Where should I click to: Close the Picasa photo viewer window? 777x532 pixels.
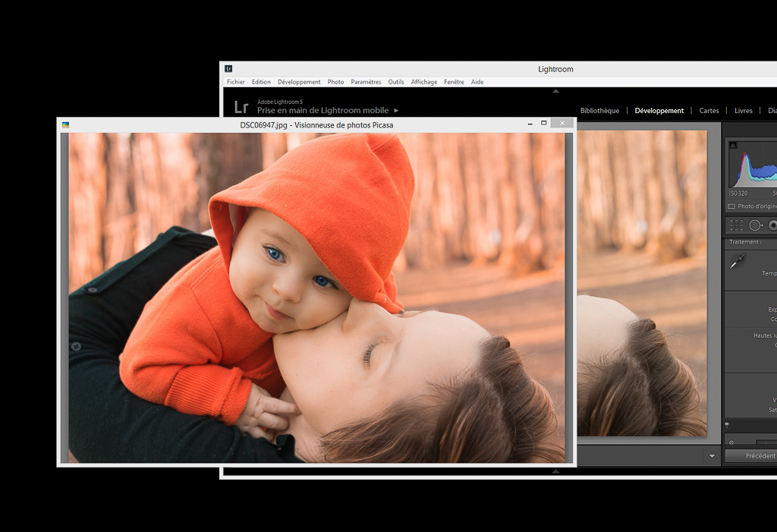coord(562,123)
